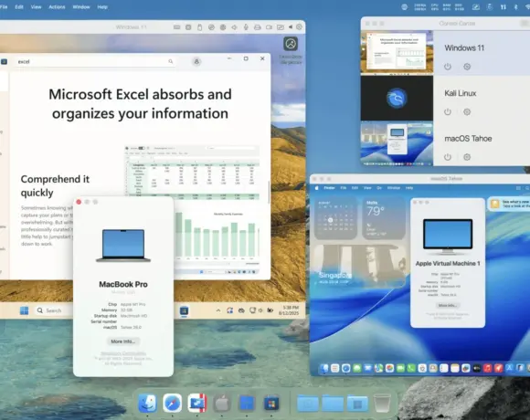Expand hidden tray icons chevron on Windows taskbar
Image resolution: width=530 pixels, height=420 pixels.
pos(218,310)
